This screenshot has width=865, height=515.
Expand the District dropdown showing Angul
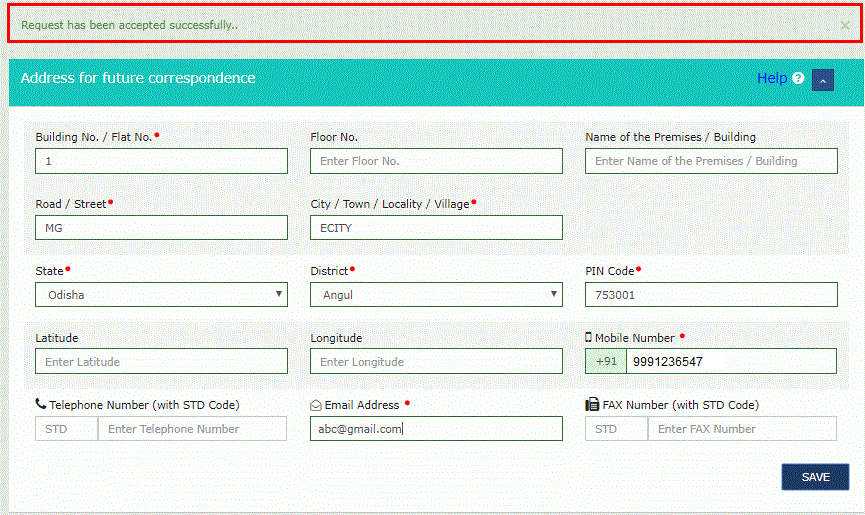pos(436,295)
